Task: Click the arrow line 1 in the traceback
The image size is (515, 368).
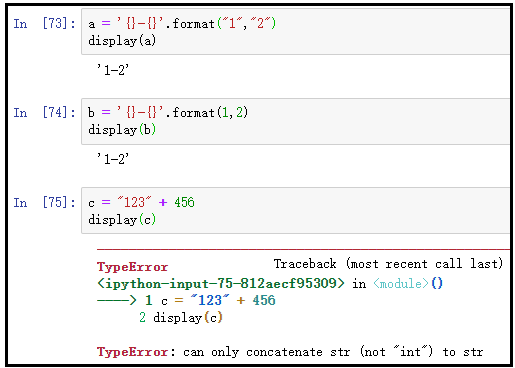Action: pos(186,300)
